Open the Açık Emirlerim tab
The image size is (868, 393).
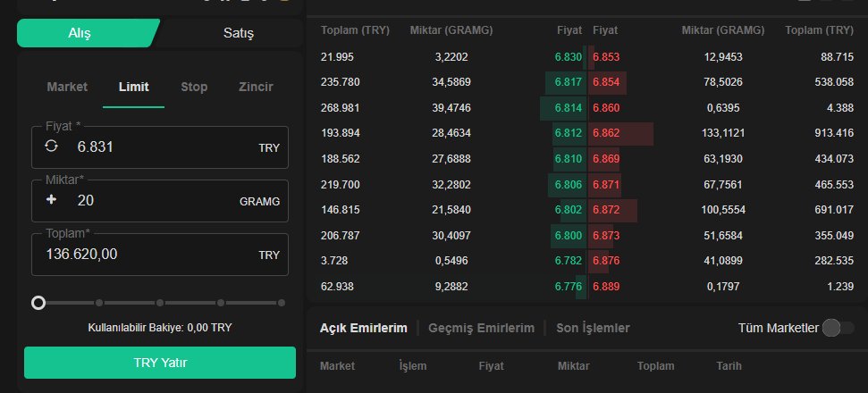(363, 328)
